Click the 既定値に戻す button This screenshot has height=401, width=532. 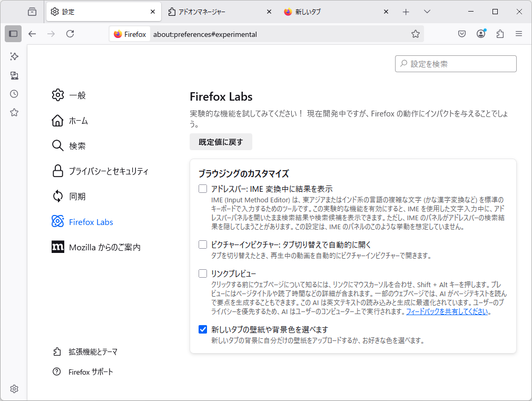221,142
